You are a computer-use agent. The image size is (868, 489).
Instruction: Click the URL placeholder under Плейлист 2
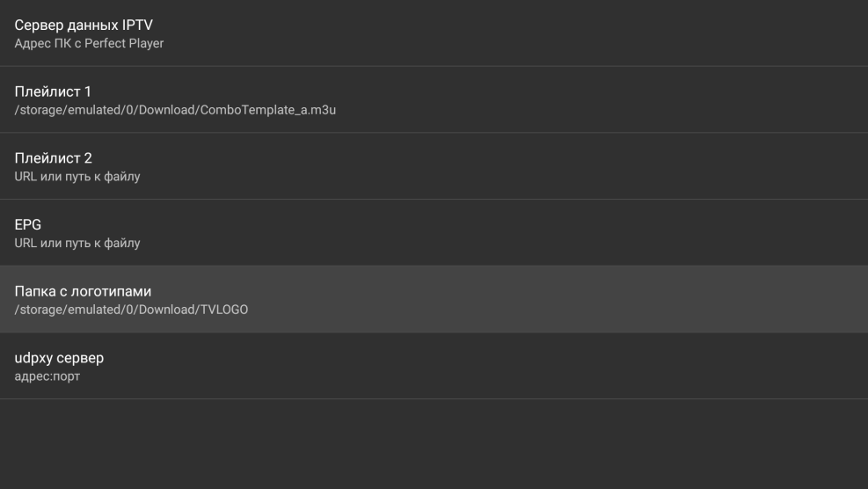77,176
